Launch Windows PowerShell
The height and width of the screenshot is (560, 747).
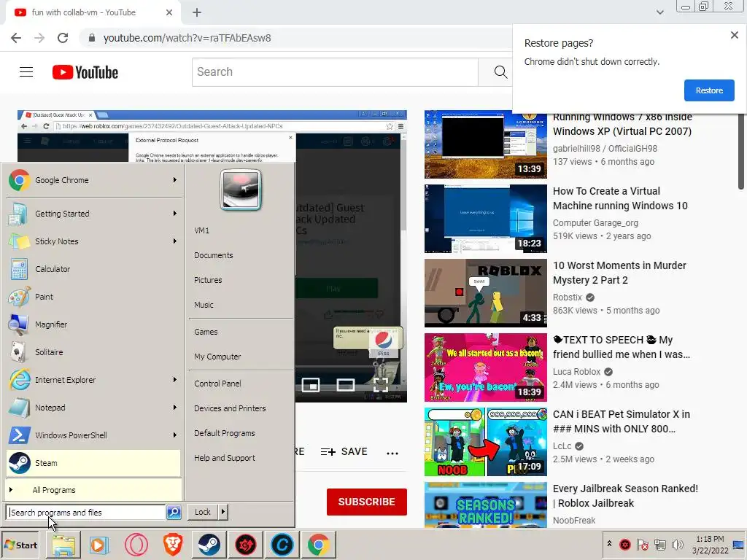pos(93,435)
